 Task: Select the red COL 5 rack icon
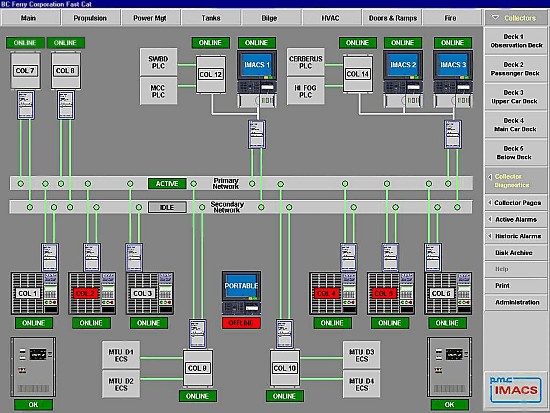[x=391, y=293]
